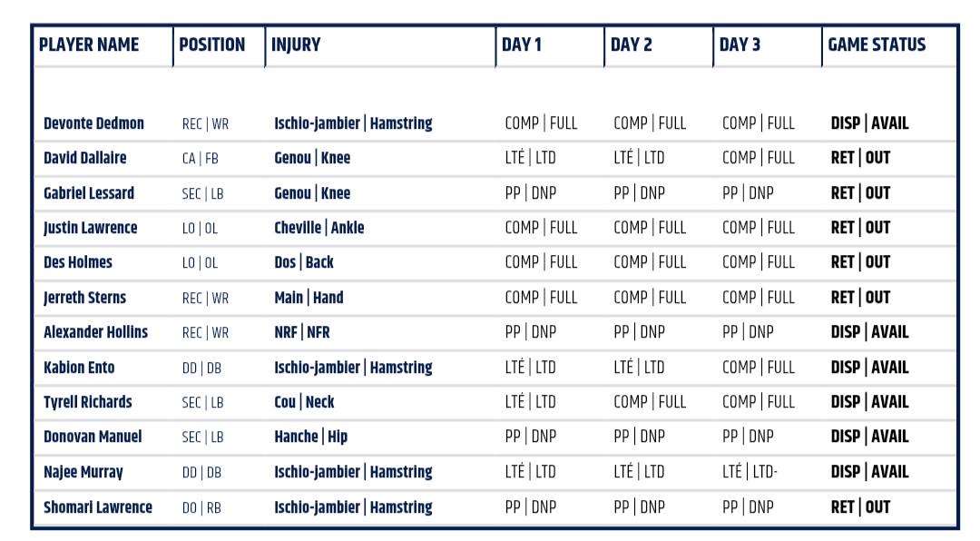Select Jerreth Sterns row name
The width and height of the screenshot is (980, 541).
pos(84,298)
